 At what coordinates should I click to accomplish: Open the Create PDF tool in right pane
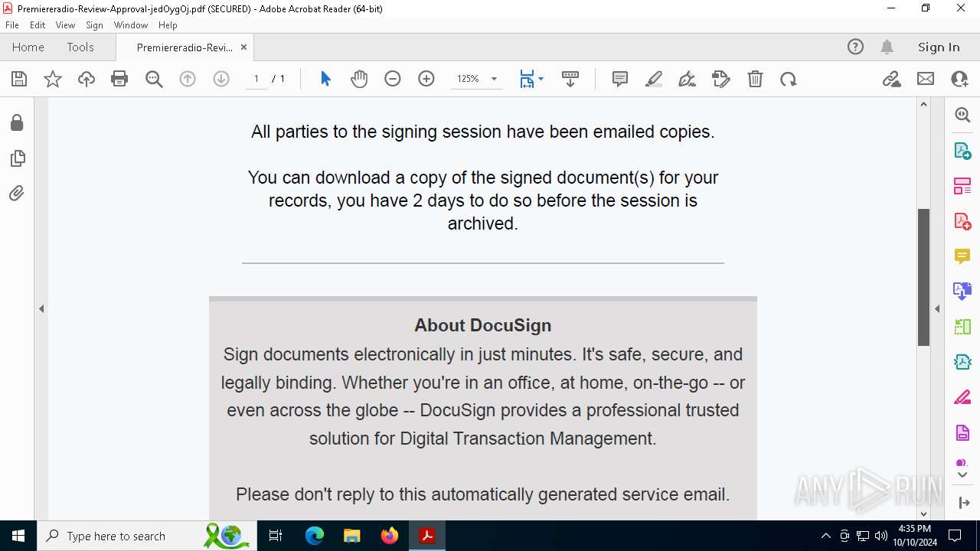(x=962, y=221)
